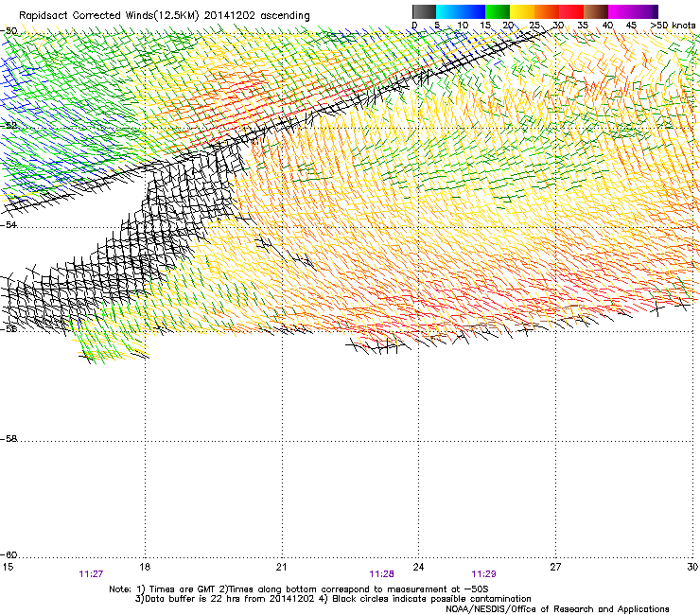
Task: Click the NOAA/NESDIS credit line
Action: pyautogui.click(x=557, y=609)
